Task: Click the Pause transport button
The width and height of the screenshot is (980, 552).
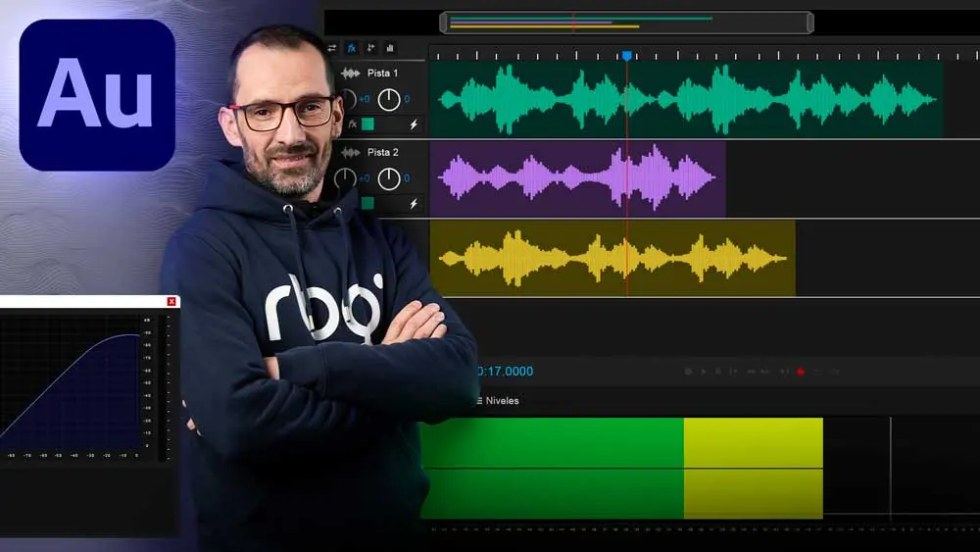Action: pyautogui.click(x=718, y=372)
